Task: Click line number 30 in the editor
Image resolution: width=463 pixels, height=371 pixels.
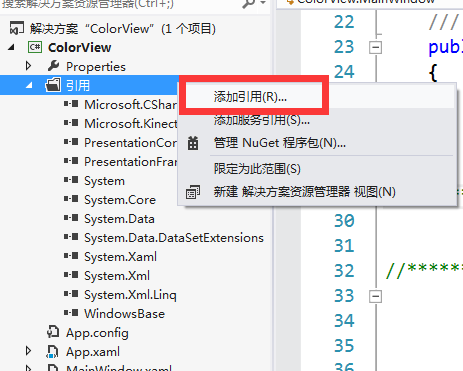Action: coord(344,221)
